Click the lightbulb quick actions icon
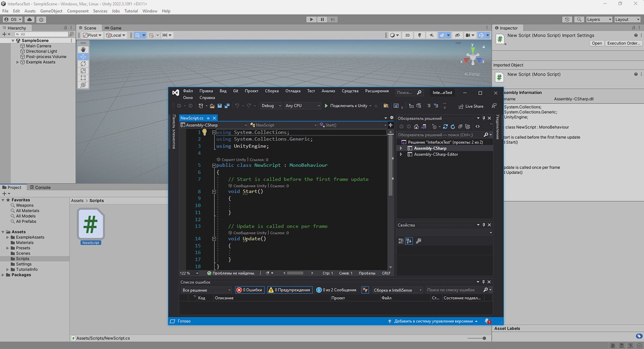Viewport: 644px width, 349px height. [x=204, y=132]
